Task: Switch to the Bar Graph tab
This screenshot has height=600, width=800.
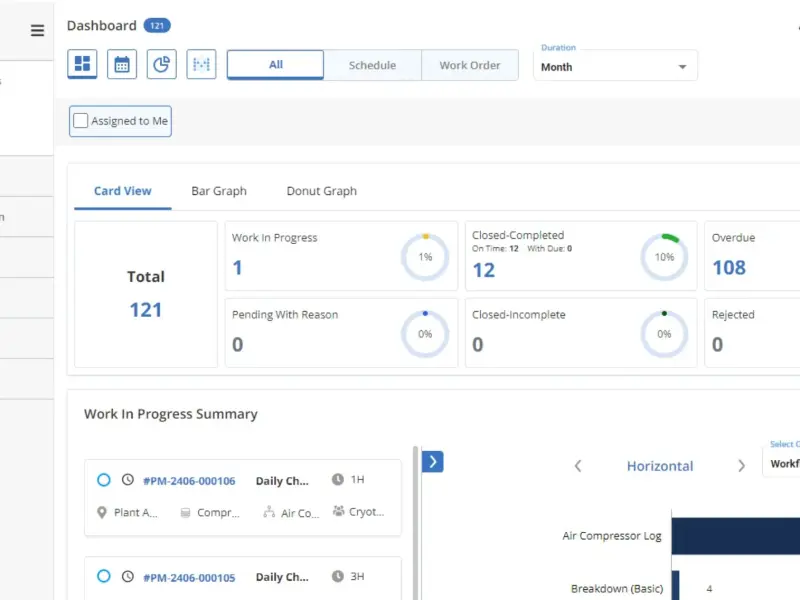Action: click(219, 191)
